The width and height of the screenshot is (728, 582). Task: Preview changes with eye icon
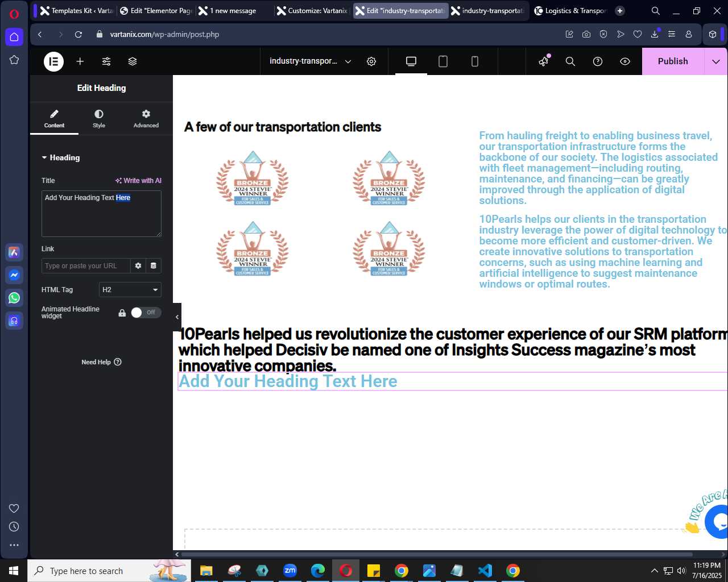pyautogui.click(x=625, y=61)
